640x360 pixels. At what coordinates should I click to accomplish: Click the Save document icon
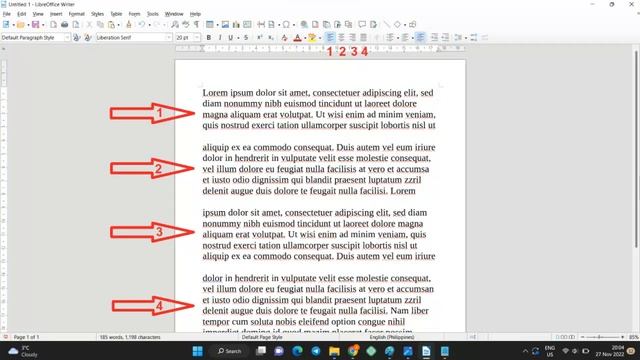click(x=36, y=25)
